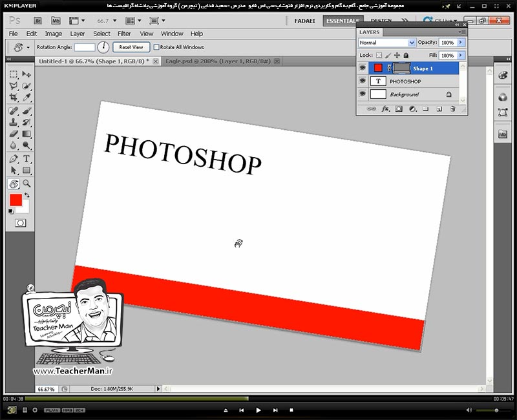The height and width of the screenshot is (420, 517).
Task: Open the Fill slider arrow
Action: point(461,56)
